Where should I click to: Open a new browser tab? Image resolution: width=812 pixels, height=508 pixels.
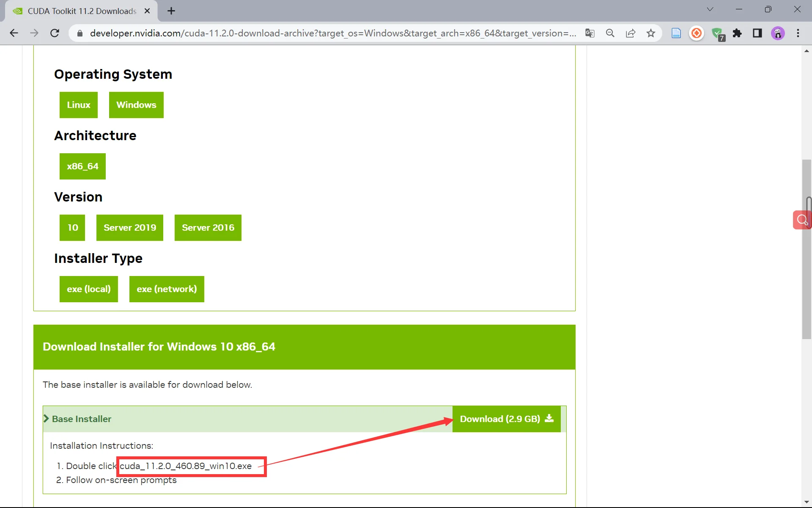(x=171, y=11)
